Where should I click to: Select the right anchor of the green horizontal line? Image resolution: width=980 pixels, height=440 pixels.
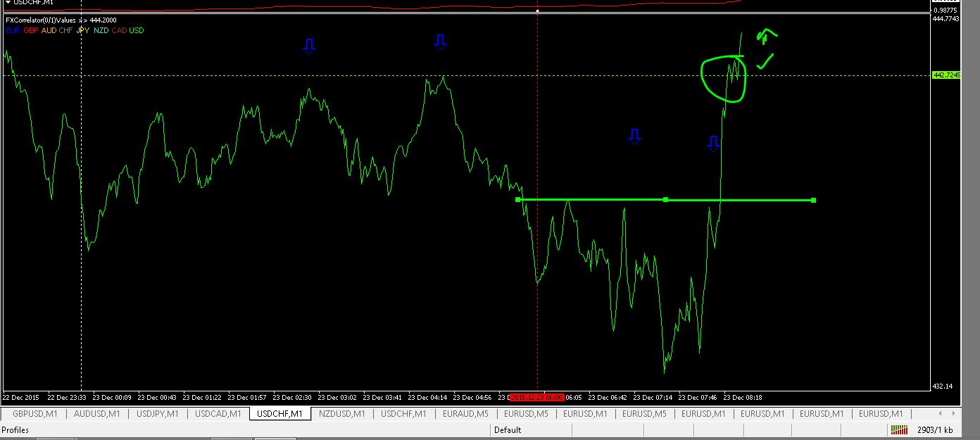tap(813, 201)
